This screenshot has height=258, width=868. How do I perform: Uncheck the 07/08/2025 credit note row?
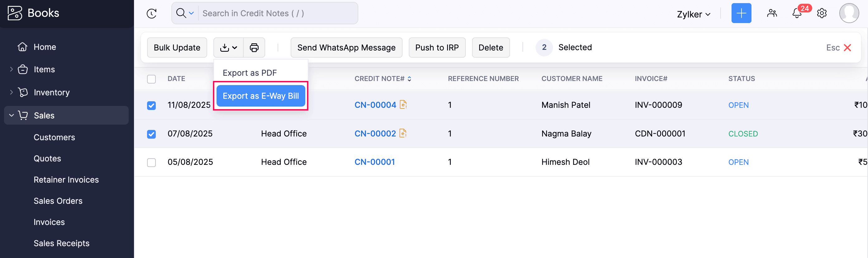point(151,134)
